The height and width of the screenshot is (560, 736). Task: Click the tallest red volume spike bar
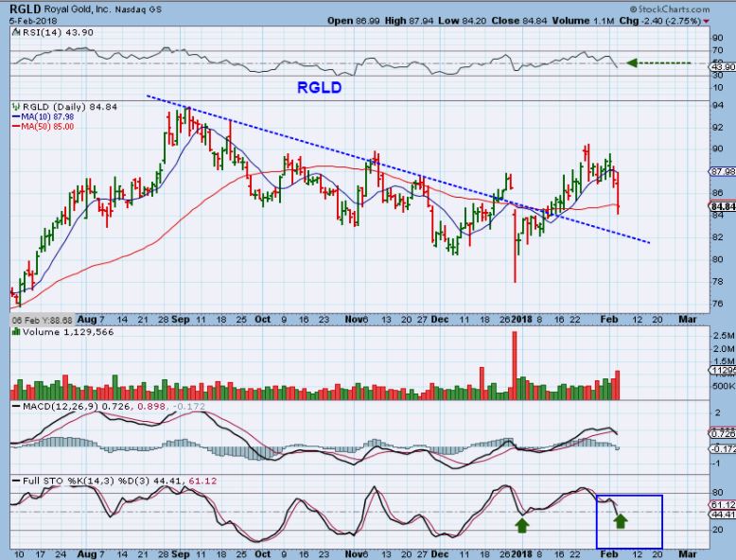(515, 365)
